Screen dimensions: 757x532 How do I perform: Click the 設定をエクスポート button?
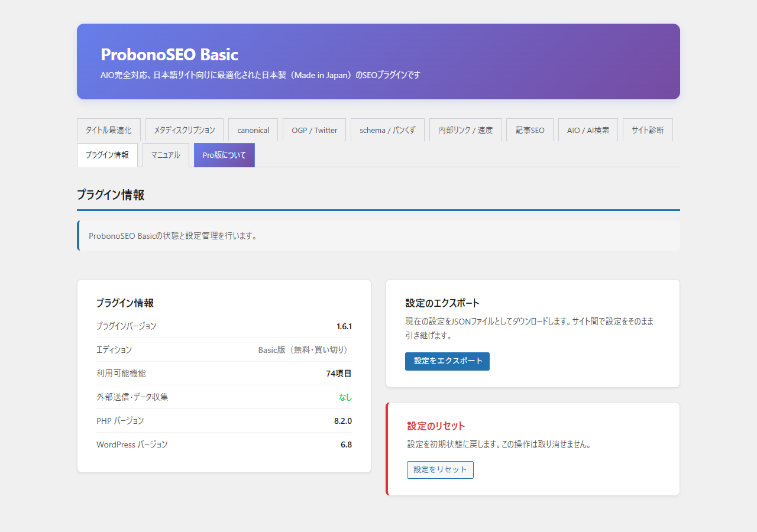tap(447, 361)
